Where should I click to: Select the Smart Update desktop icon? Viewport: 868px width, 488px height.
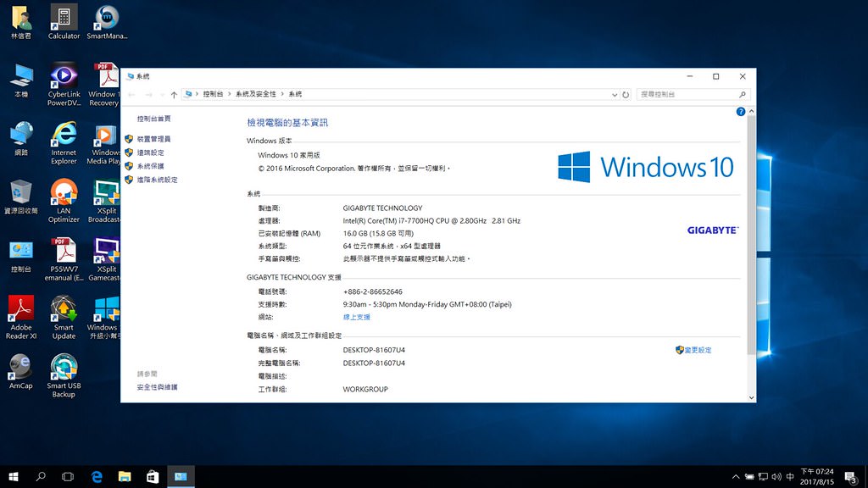click(64, 318)
